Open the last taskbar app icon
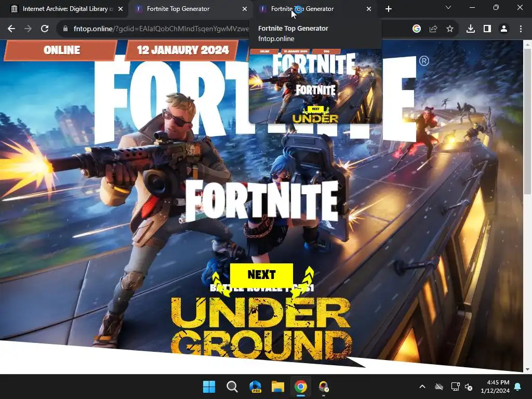The image size is (532, 399). 323,387
